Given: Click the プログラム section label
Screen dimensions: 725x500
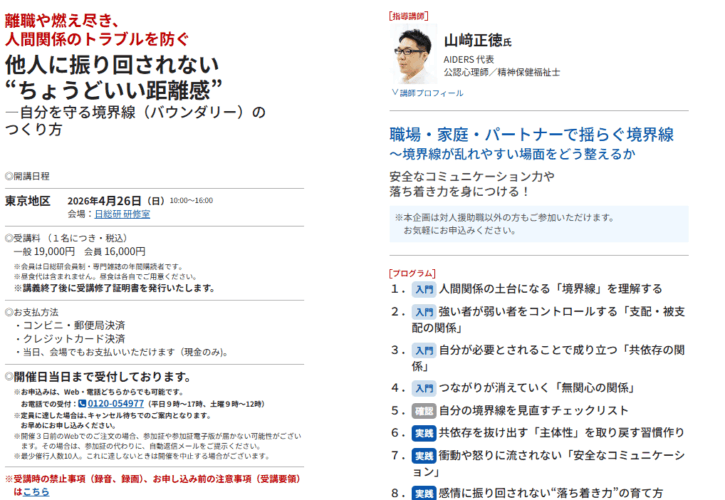Looking at the screenshot, I should click(413, 272).
